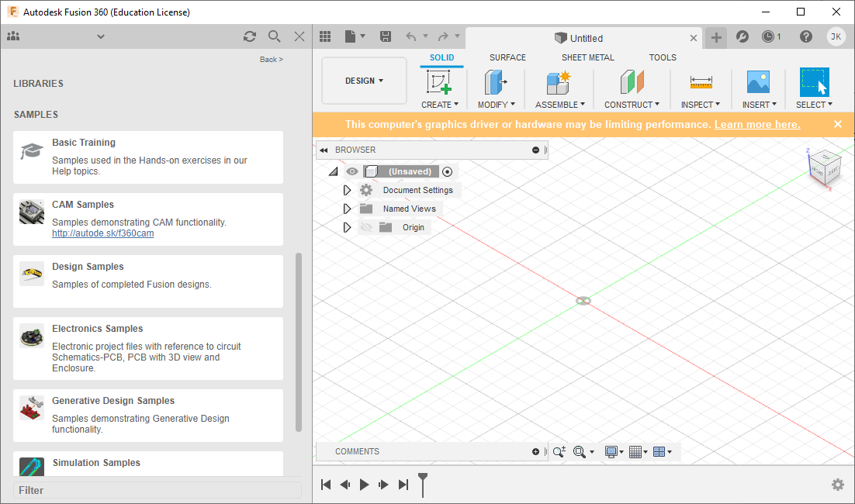855x504 pixels.
Task: Toggle visibility of the Origin folder
Action: pos(366,227)
